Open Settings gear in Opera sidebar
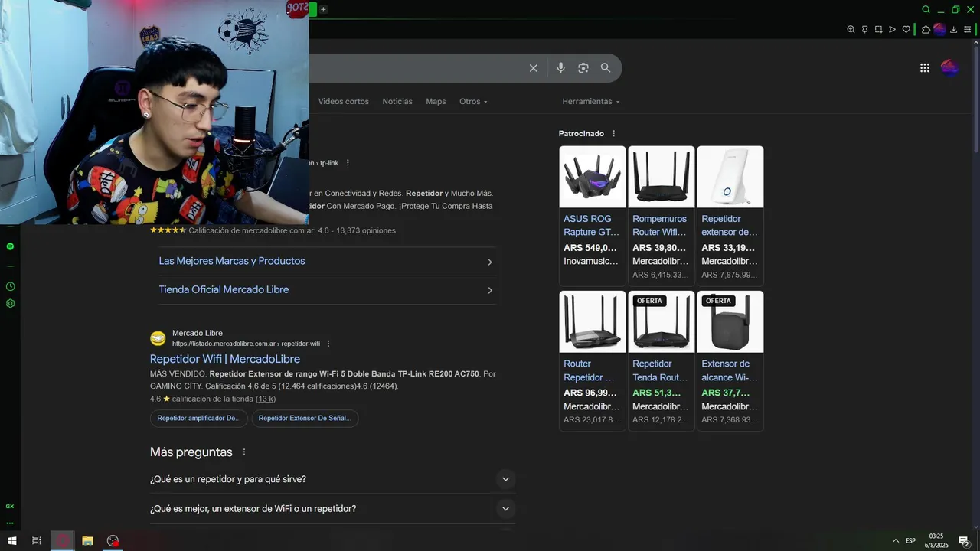The height and width of the screenshot is (551, 980). tap(10, 303)
